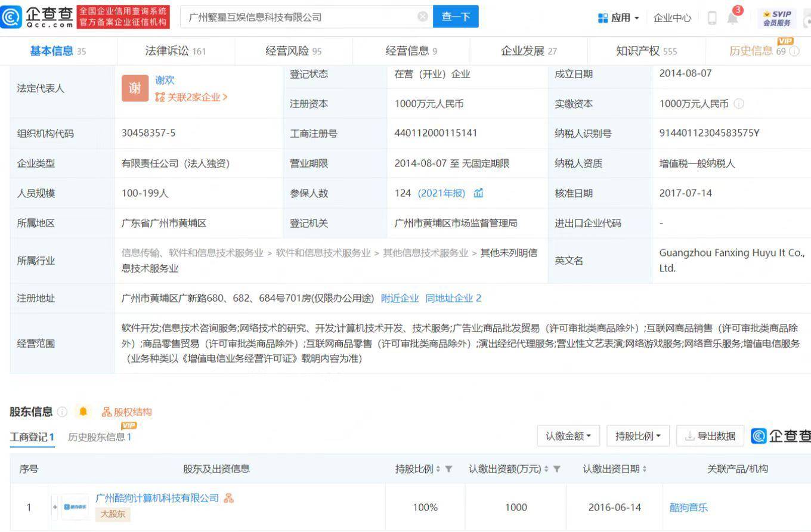
Task: Switch to 企业发展 tab
Action: (529, 51)
